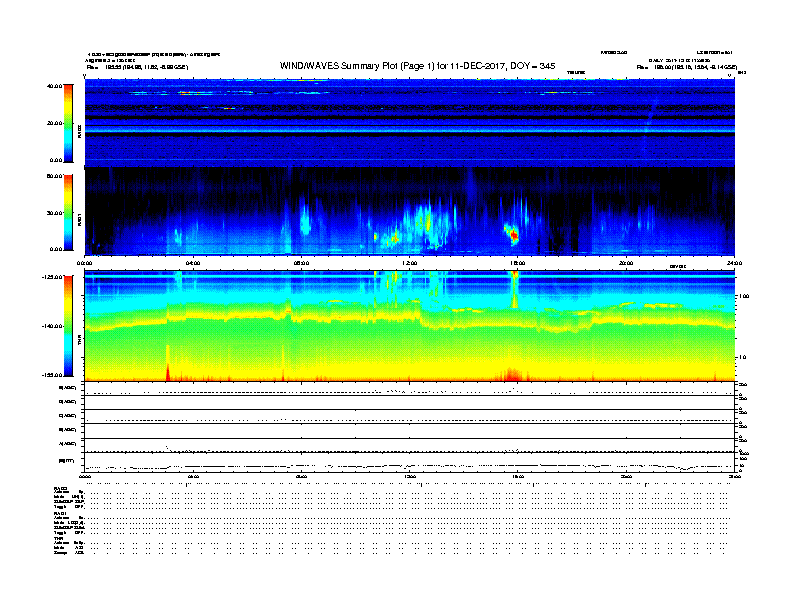Click the RAD1 color scale bar

pyautogui.click(x=68, y=213)
